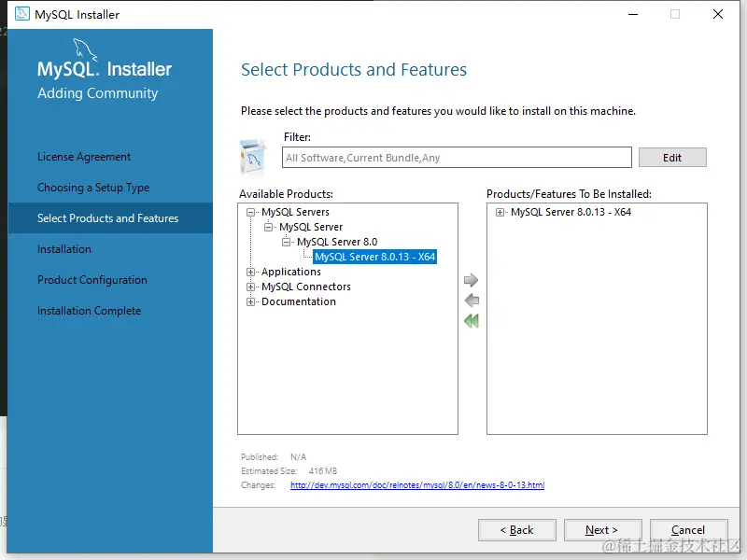Click the MySQL Server 8.0 tree label
747x560 pixels.
[x=337, y=242]
